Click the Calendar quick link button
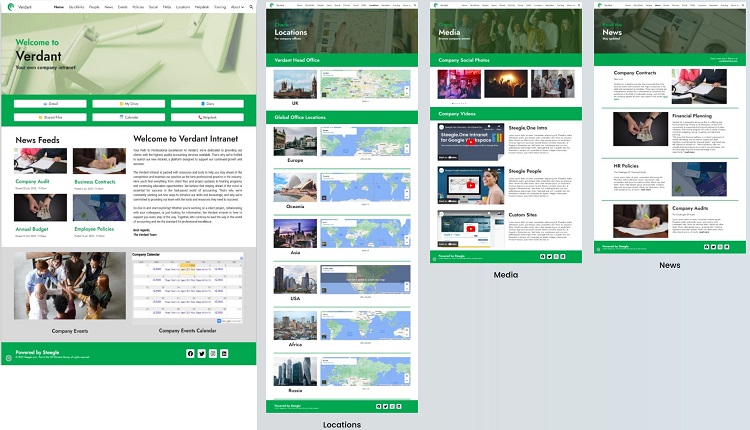 coord(129,117)
